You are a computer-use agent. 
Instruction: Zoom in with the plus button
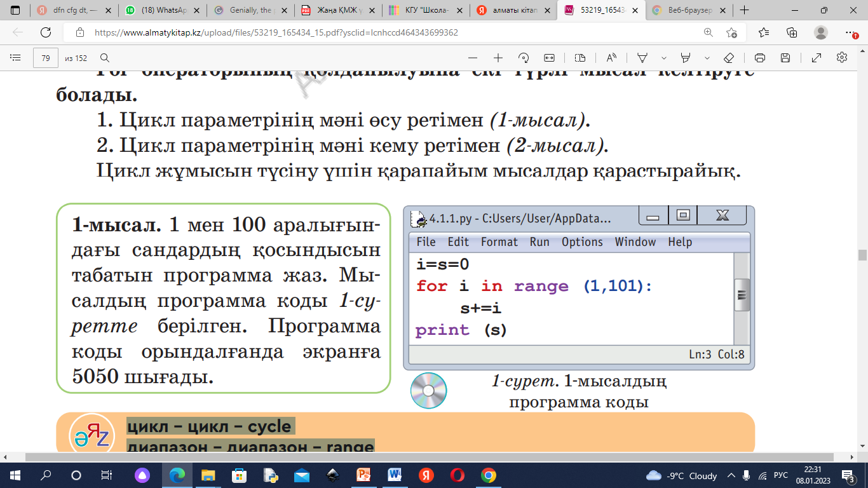(x=498, y=58)
